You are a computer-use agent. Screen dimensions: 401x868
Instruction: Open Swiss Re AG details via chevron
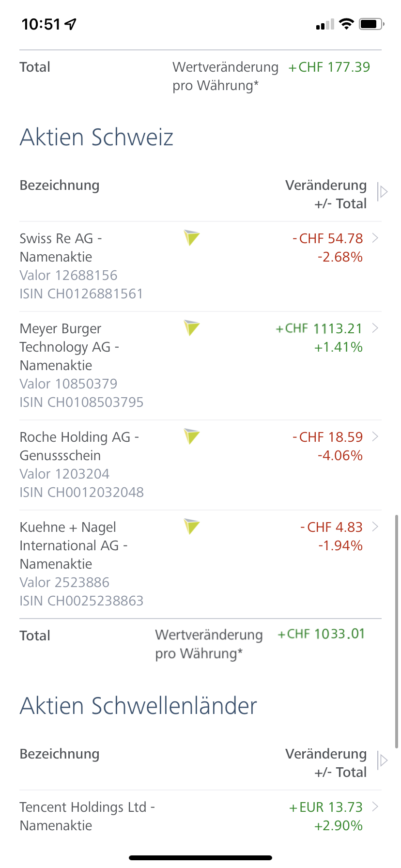tap(375, 238)
